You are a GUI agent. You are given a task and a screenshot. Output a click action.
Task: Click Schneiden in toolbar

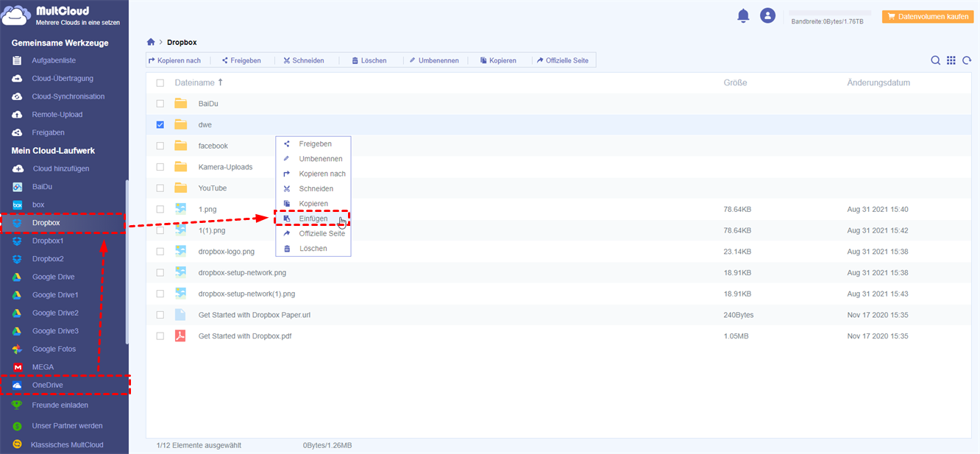[304, 60]
